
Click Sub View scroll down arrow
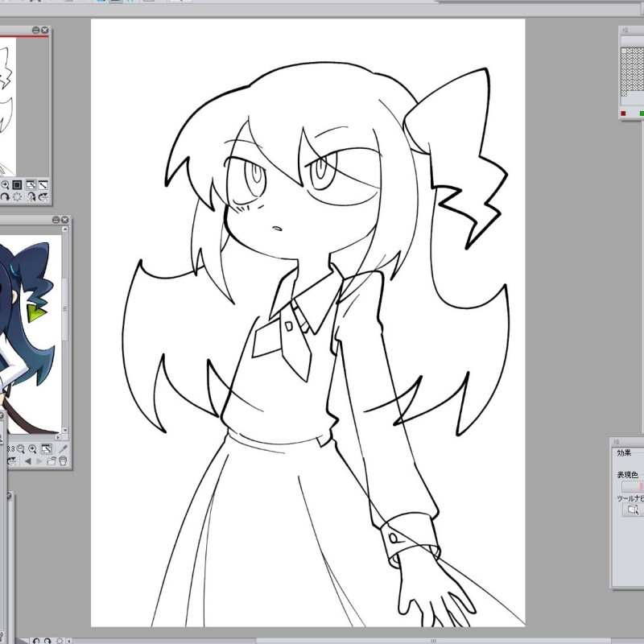[x=65, y=430]
